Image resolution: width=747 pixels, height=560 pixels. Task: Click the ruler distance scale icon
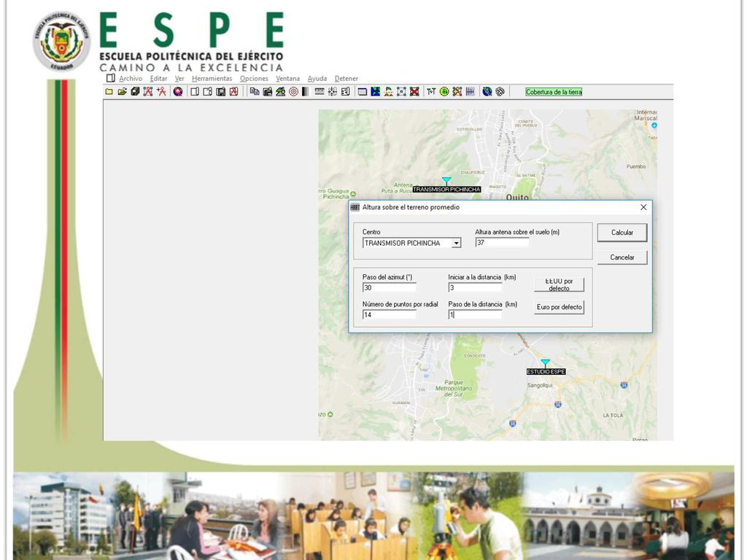point(320,91)
